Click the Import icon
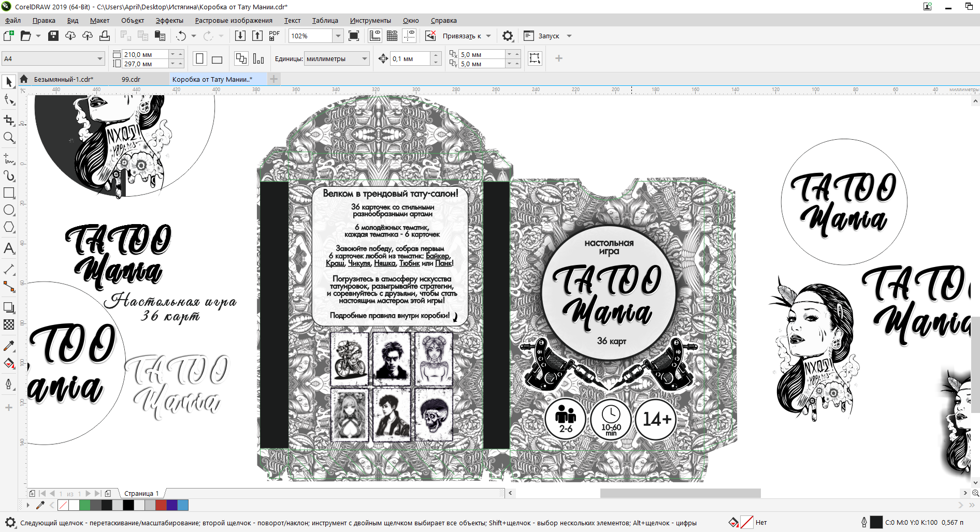The height and width of the screenshot is (532, 980). point(240,36)
